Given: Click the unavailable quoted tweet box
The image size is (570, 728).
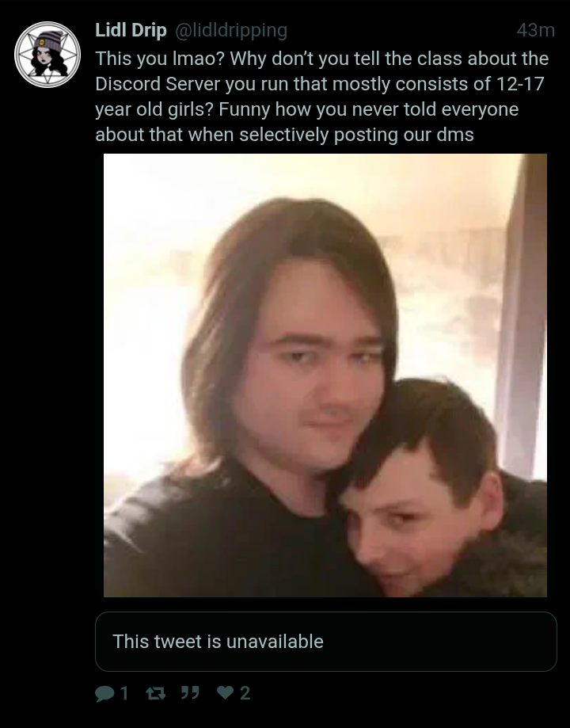Looking at the screenshot, I should (x=326, y=642).
